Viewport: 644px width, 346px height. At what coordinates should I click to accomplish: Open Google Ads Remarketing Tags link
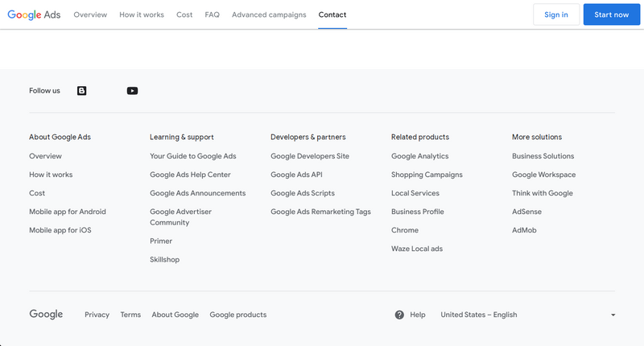point(320,212)
